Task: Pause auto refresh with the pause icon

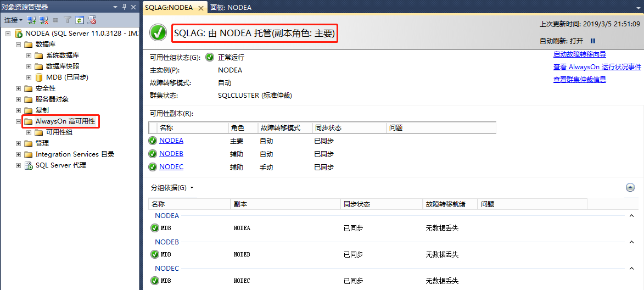Action: pyautogui.click(x=592, y=41)
